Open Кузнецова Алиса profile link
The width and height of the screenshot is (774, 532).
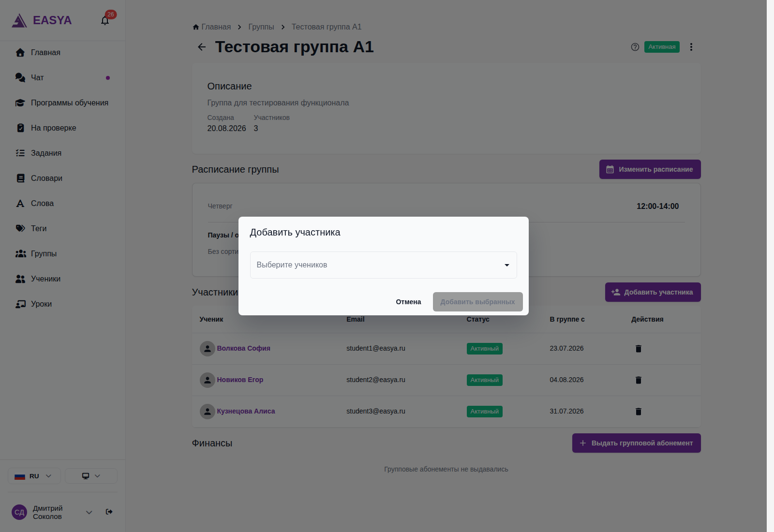246,411
